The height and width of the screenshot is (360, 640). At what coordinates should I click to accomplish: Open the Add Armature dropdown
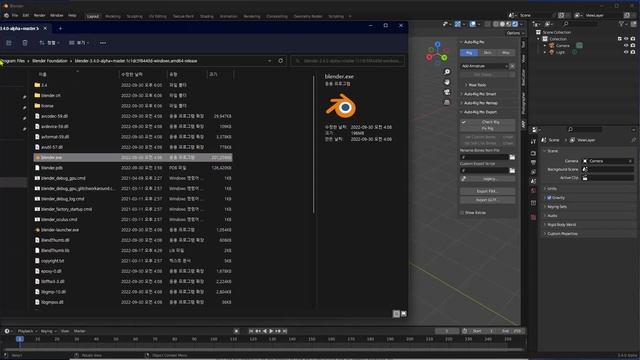(484, 66)
